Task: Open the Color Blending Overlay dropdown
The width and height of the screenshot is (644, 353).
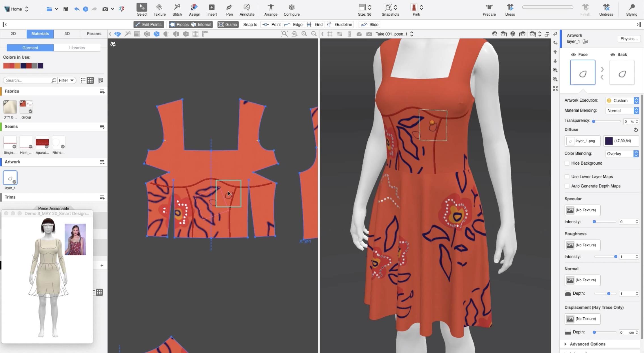Action: click(x=622, y=154)
